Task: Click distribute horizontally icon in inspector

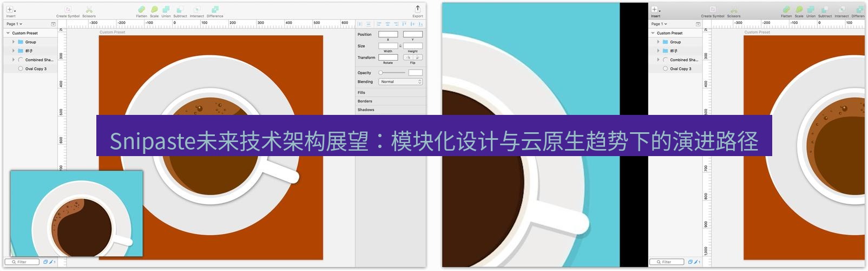Action: [360, 24]
